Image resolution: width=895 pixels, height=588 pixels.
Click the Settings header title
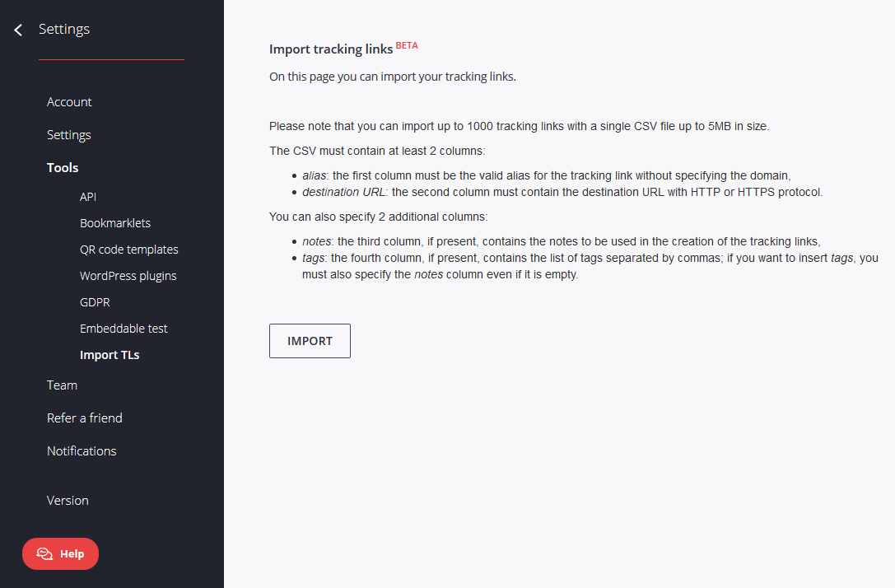pyautogui.click(x=64, y=29)
